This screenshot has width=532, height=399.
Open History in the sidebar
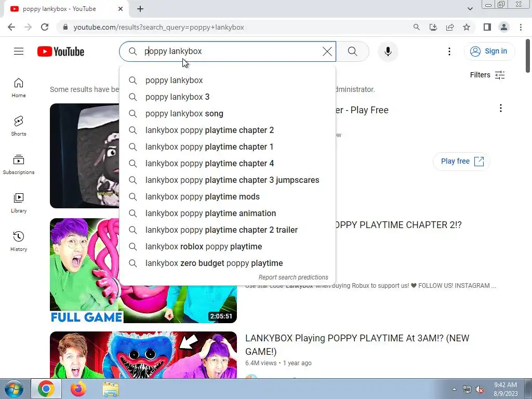(x=19, y=241)
